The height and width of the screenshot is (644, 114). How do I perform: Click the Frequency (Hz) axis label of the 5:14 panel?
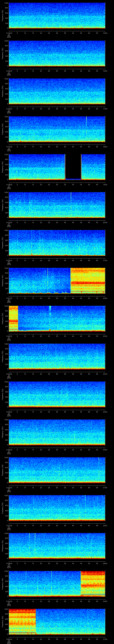click(3, 16)
